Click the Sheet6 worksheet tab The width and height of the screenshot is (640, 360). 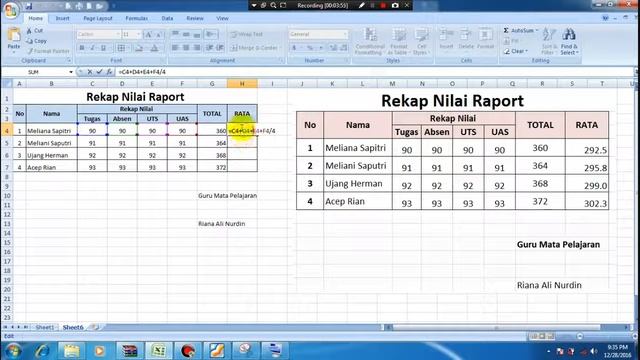[73, 327]
